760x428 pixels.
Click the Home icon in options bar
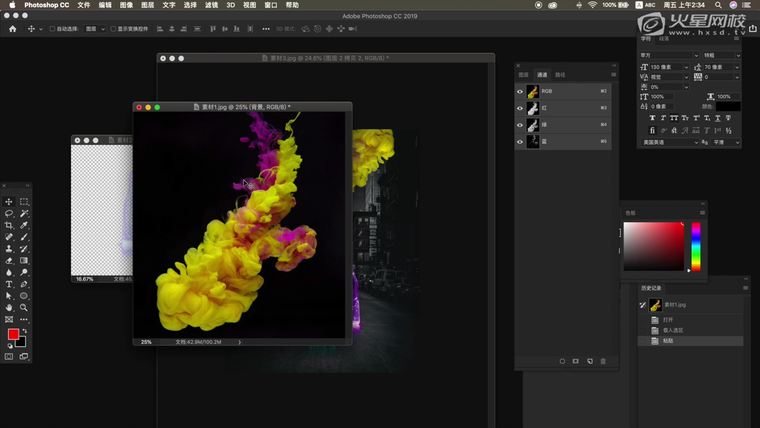[13, 29]
